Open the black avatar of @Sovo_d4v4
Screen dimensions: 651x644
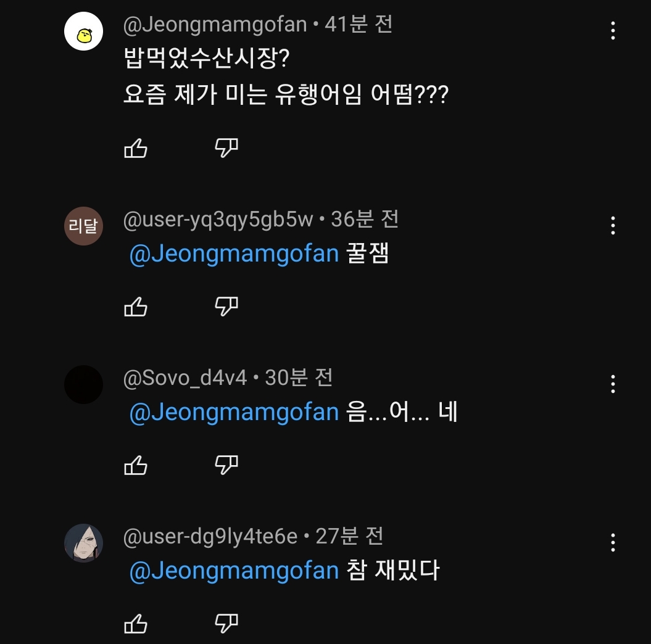tap(83, 384)
